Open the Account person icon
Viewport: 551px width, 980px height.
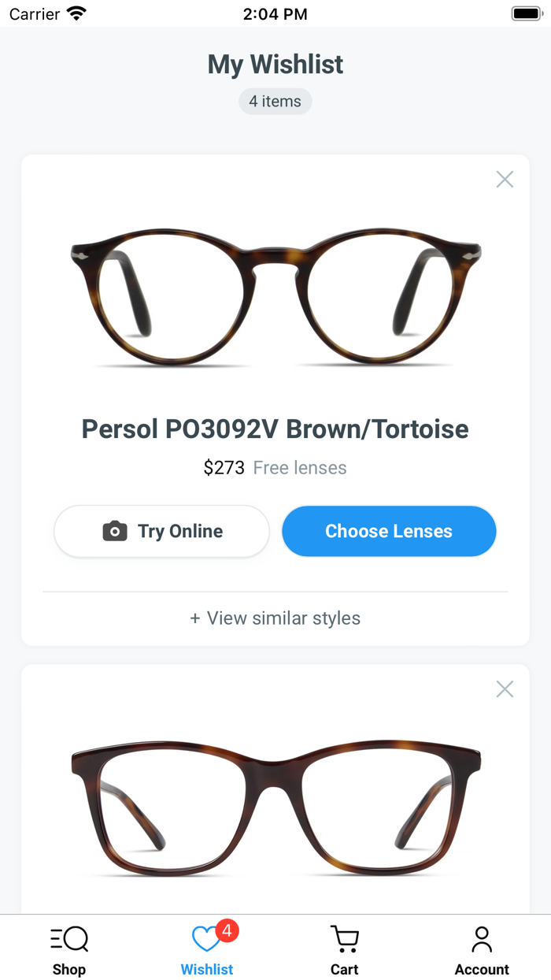[x=482, y=938]
